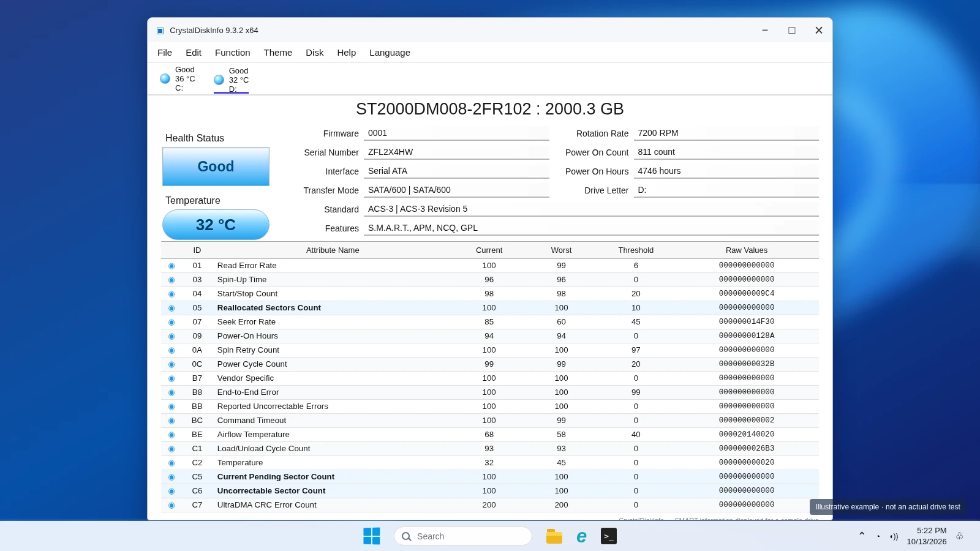Click the status icon for Current Pending Sector Count
The image size is (980, 551).
pos(171,477)
